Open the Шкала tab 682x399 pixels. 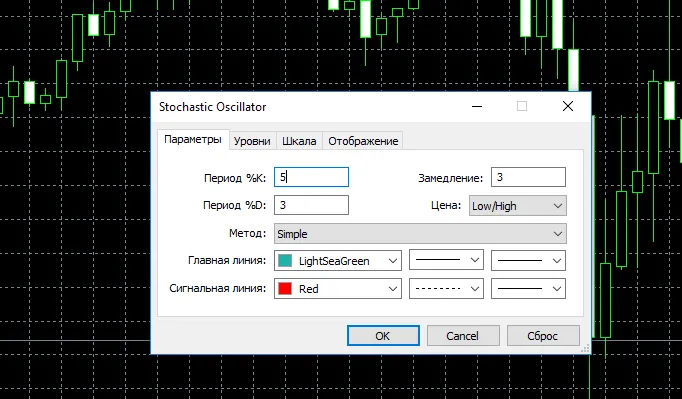pos(299,141)
